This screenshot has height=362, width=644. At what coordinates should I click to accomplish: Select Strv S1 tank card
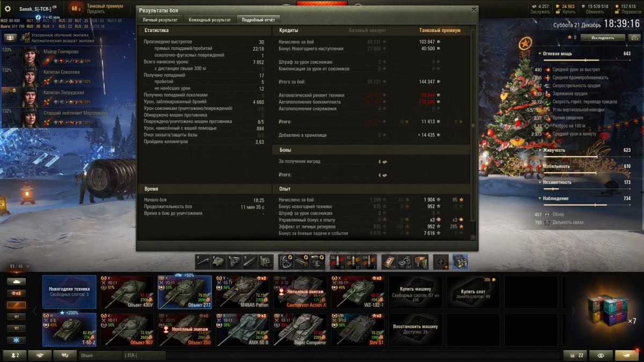[358, 329]
